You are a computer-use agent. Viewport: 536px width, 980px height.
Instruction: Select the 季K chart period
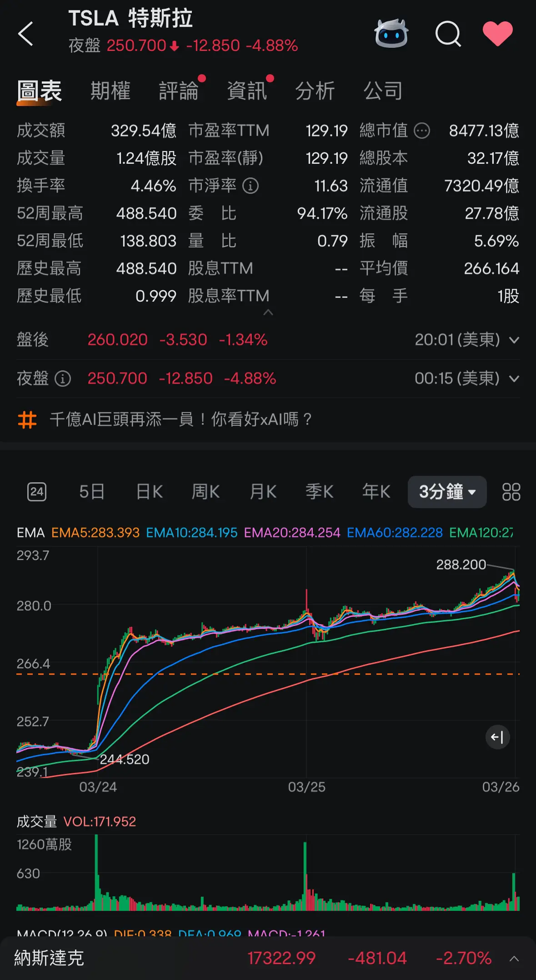[320, 492]
